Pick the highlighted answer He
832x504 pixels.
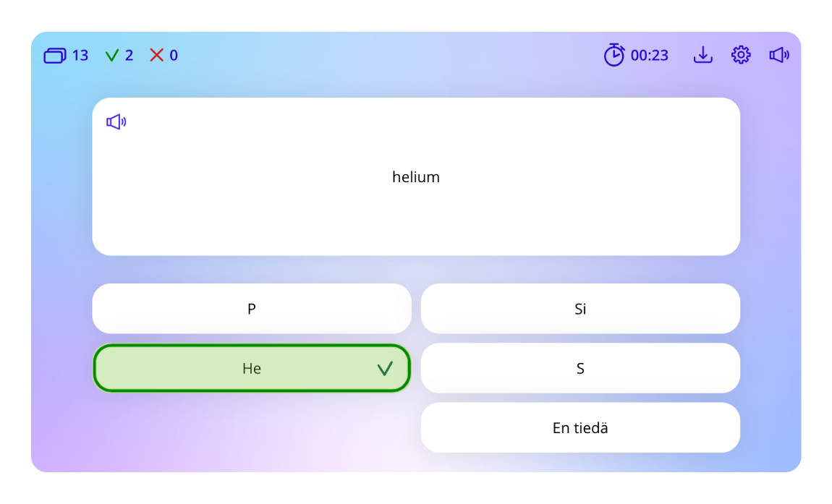[252, 369]
